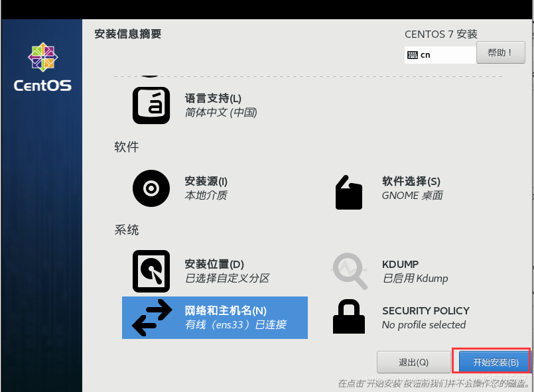This screenshot has height=392, width=534.
Task: Click the keyboard layout icon beside cn
Action: coord(413,55)
